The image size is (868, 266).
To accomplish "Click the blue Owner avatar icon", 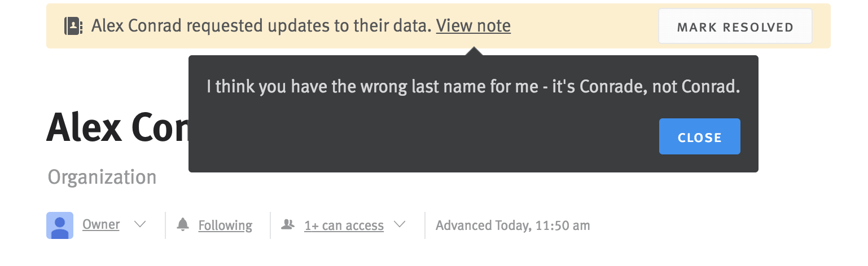I will 60,225.
